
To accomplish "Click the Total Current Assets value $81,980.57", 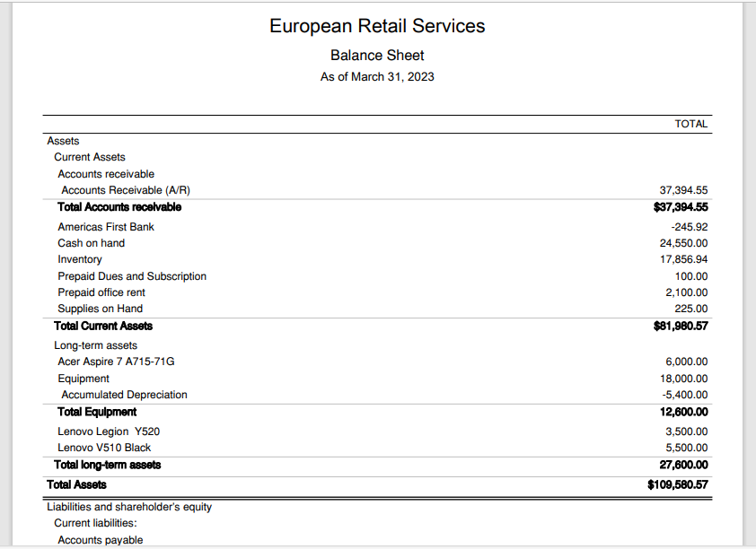I will [x=681, y=326].
